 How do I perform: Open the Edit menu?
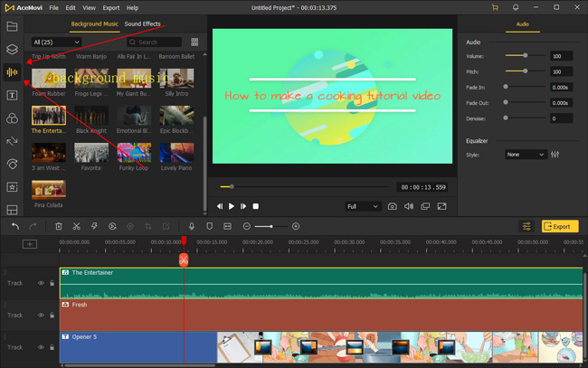[71, 7]
